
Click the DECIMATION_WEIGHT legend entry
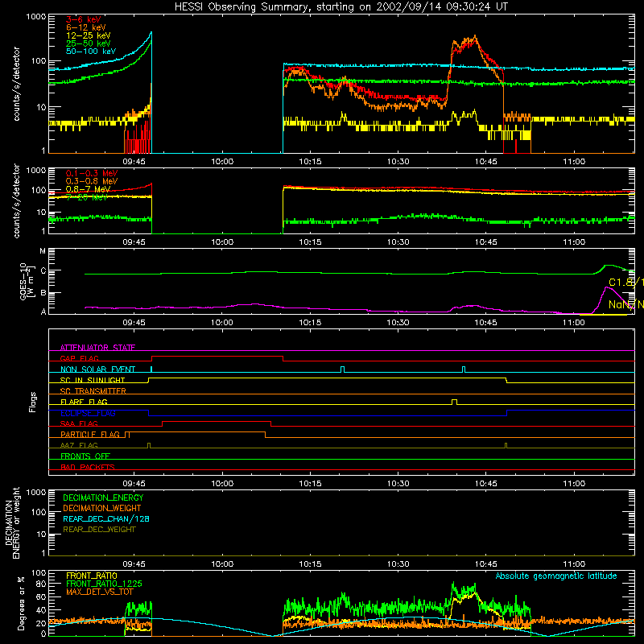(x=102, y=508)
